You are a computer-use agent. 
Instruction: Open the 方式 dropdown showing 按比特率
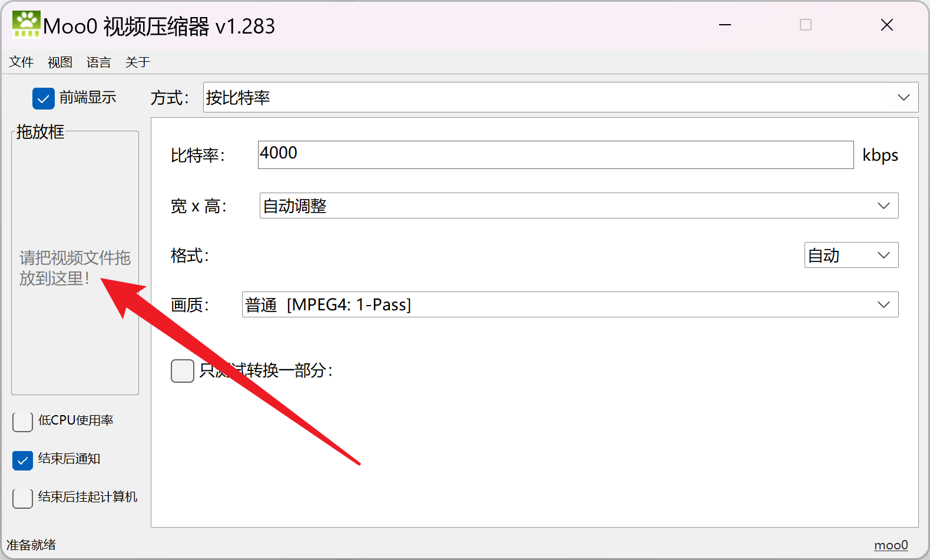click(560, 98)
